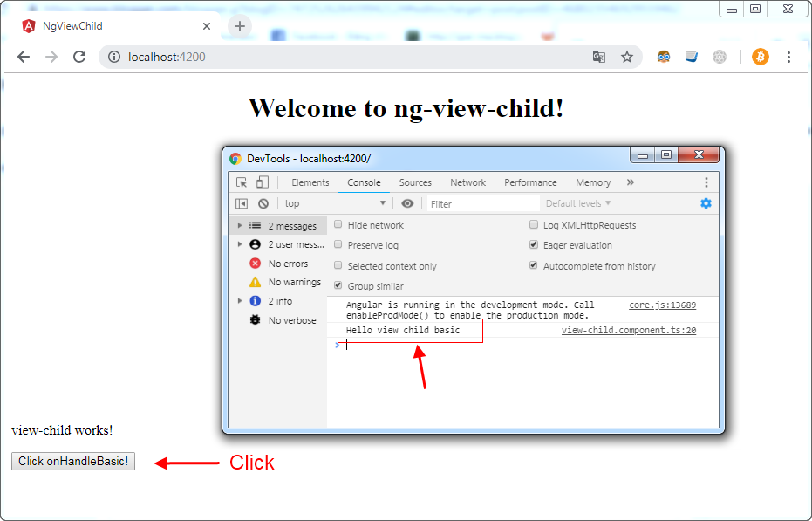This screenshot has height=521, width=812.
Task: Switch to the Sources tab
Action: [416, 182]
